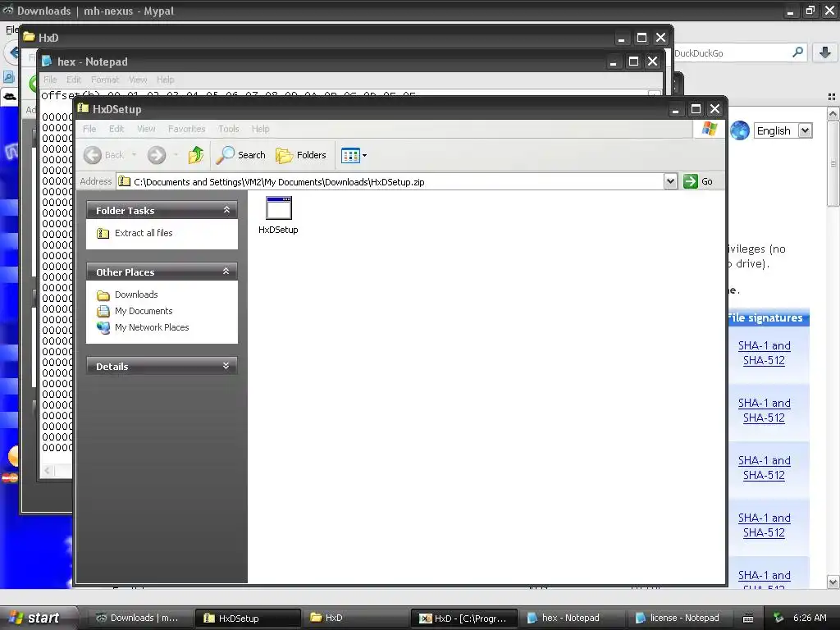
Task: Click the Downloads folder icon in sidebar
Action: pos(103,295)
